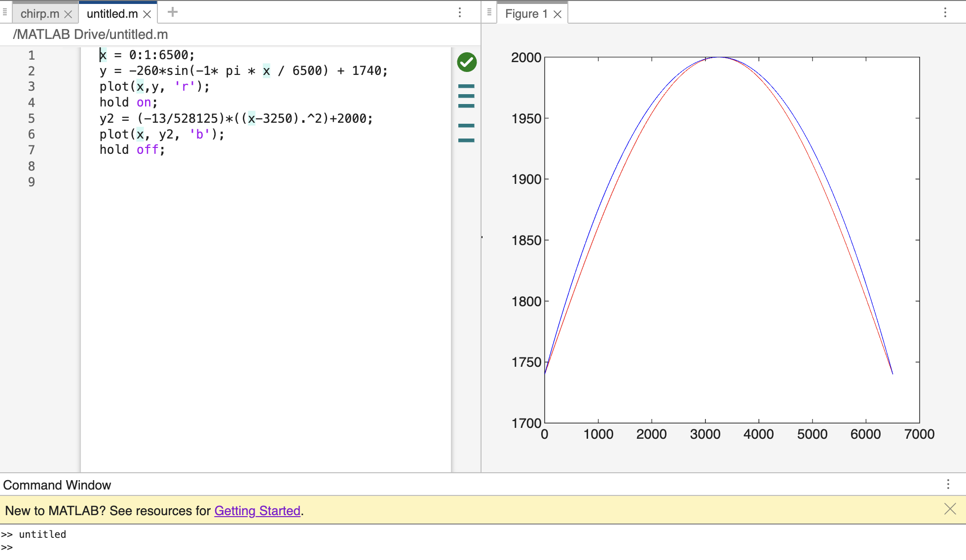Click line number 5 in the gutter

pyautogui.click(x=32, y=118)
